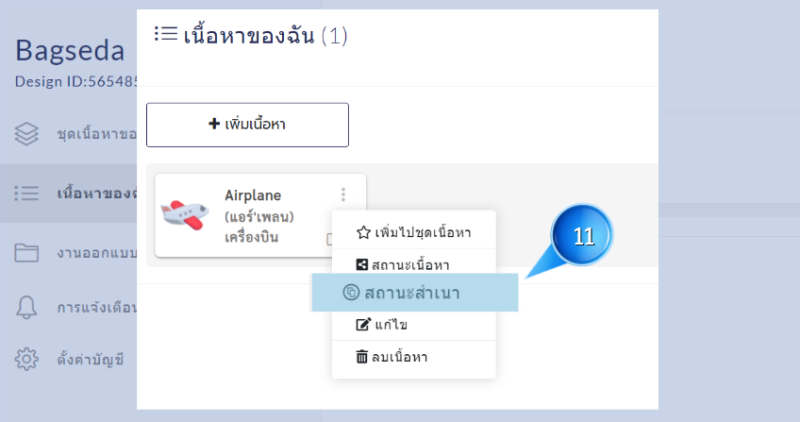
Task: Click the copy icon beside สถานะสำเนา
Action: pyautogui.click(x=351, y=292)
